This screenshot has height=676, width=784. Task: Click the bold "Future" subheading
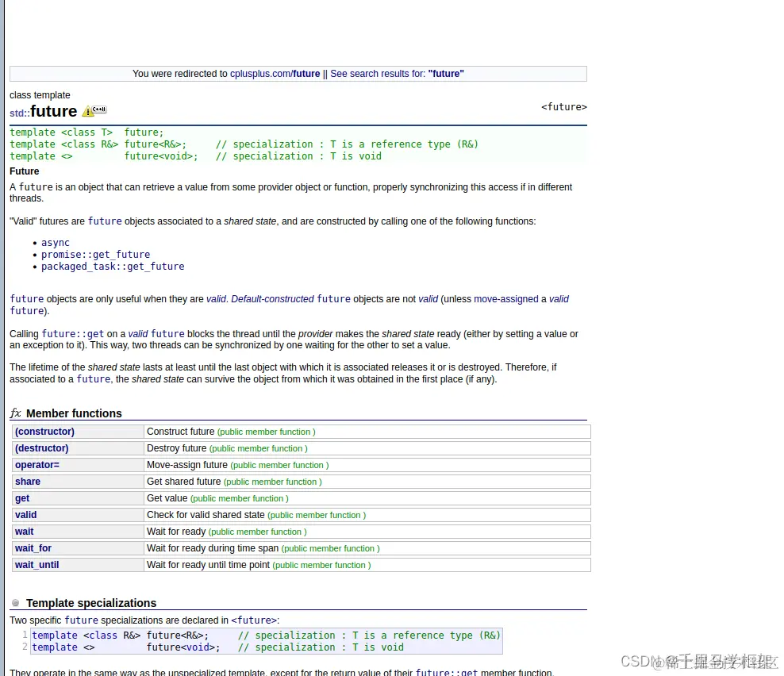[x=24, y=171]
